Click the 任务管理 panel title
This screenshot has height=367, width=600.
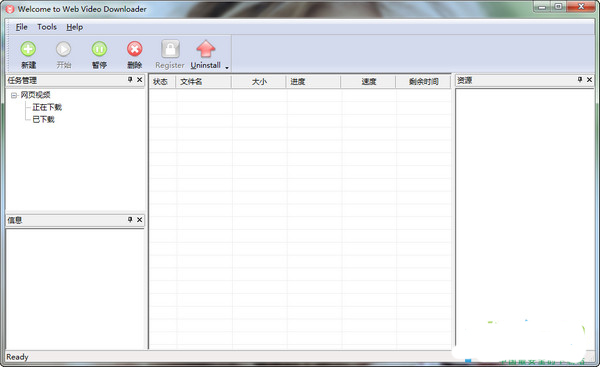[22, 80]
